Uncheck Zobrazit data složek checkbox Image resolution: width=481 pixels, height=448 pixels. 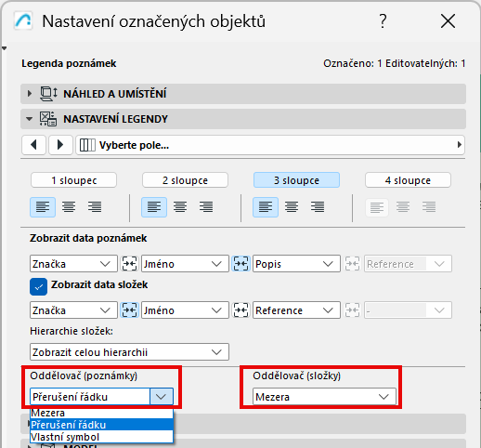pyautogui.click(x=39, y=286)
